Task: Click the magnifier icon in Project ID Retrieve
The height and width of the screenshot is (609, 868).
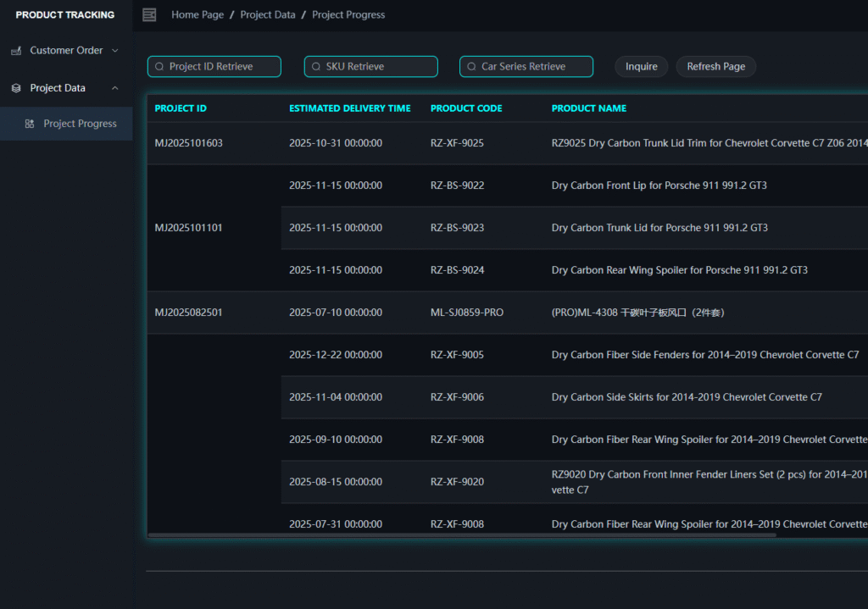Action: tap(159, 67)
